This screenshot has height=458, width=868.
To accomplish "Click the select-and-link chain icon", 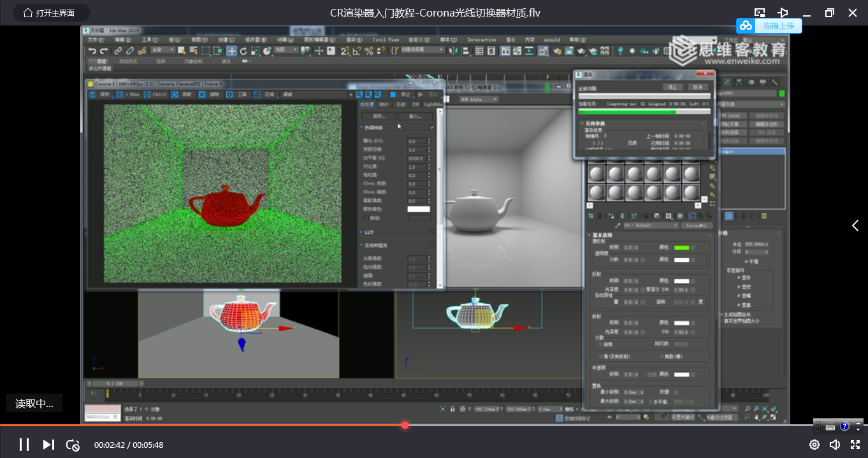I will 119,51.
